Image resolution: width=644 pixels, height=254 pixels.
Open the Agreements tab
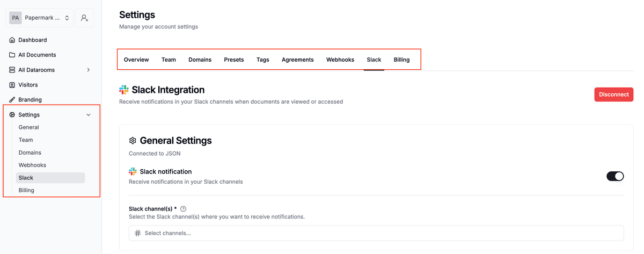click(298, 60)
